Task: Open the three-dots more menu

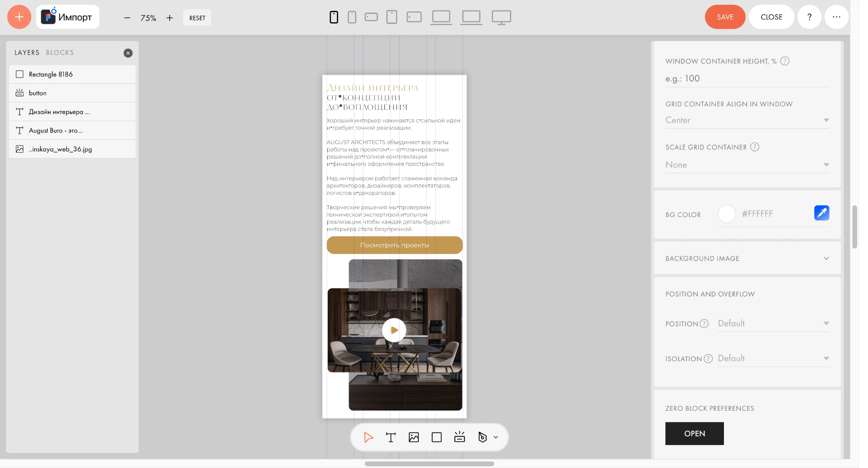Action: coord(836,17)
